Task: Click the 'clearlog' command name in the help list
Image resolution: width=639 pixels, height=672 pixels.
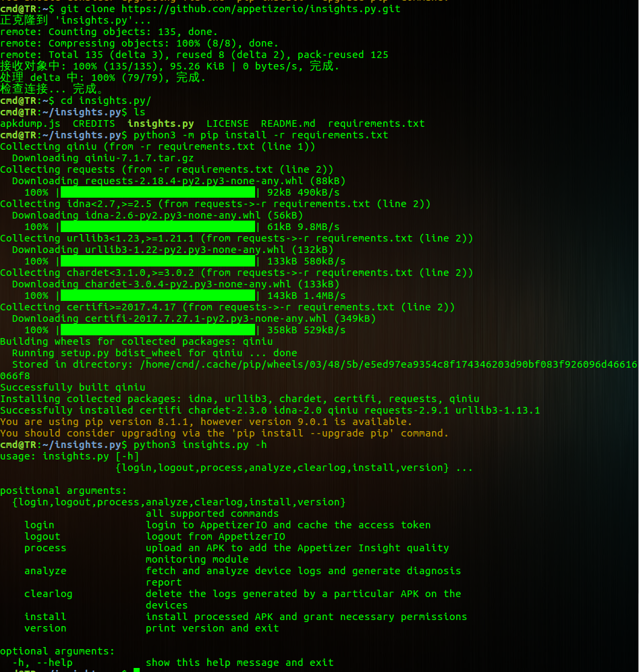Action: pos(49,594)
